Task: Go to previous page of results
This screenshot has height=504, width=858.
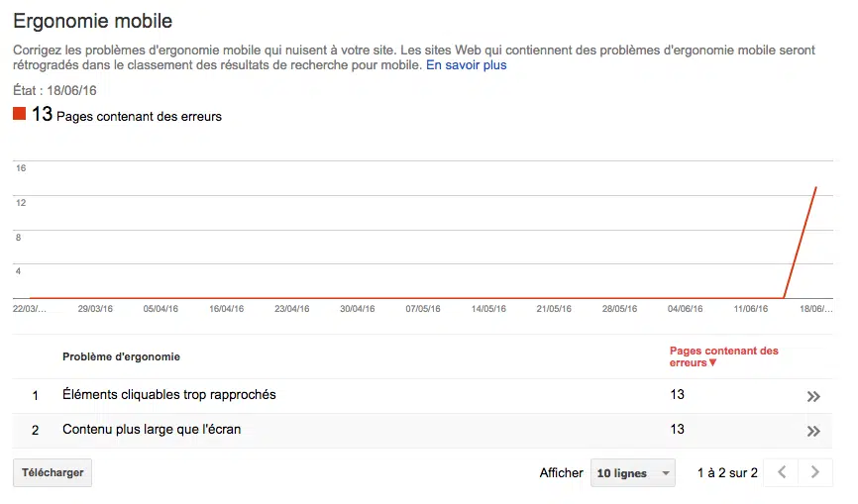Action: pos(782,472)
